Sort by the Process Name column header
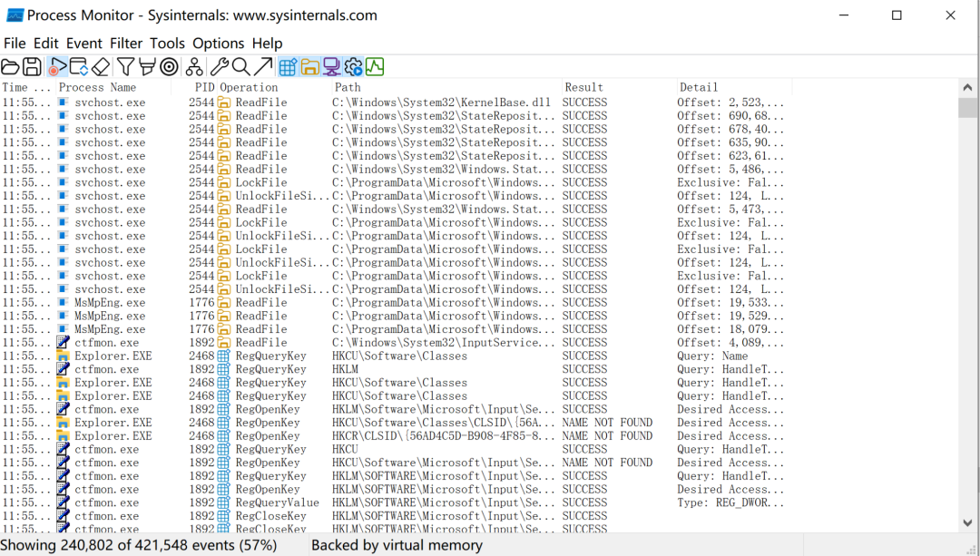The height and width of the screenshot is (556, 980). pos(113,87)
